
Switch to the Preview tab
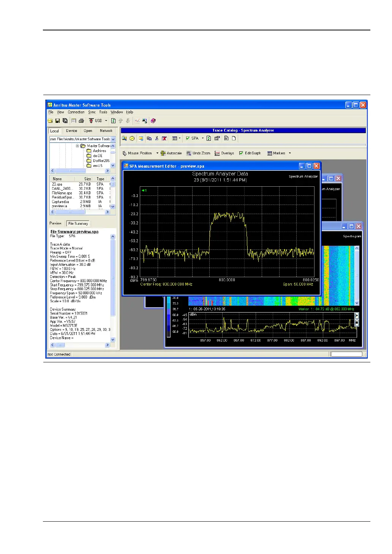(x=55, y=224)
